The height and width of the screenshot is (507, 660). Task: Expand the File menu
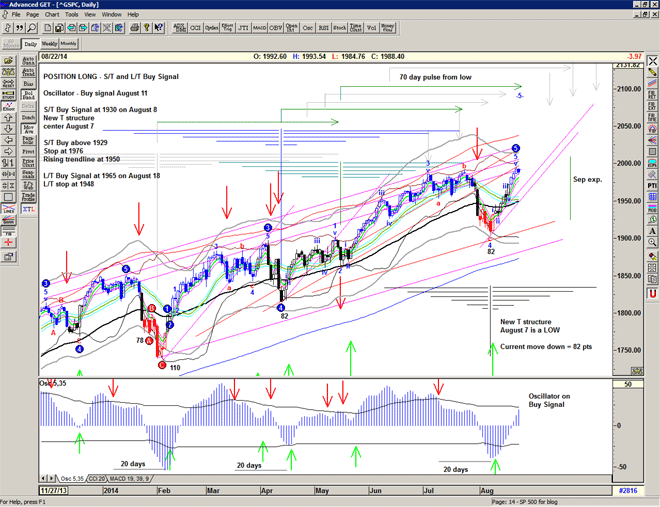pyautogui.click(x=16, y=15)
